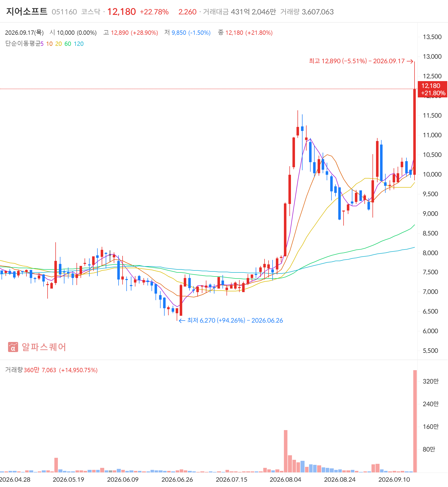
Task: Click the 2026.06.26 date on time axis
Action: [x=177, y=479]
